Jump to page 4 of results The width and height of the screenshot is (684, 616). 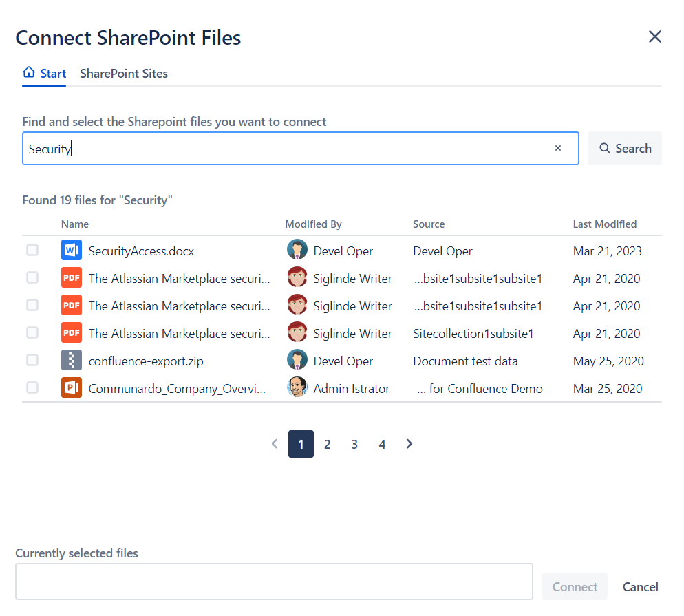[x=382, y=445]
